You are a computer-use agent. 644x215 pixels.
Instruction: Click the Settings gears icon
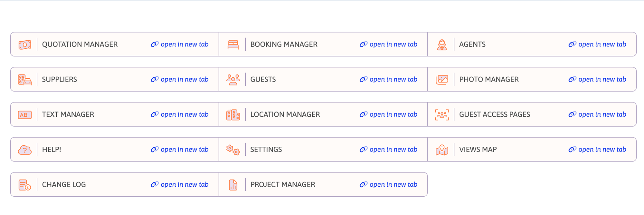click(x=233, y=150)
